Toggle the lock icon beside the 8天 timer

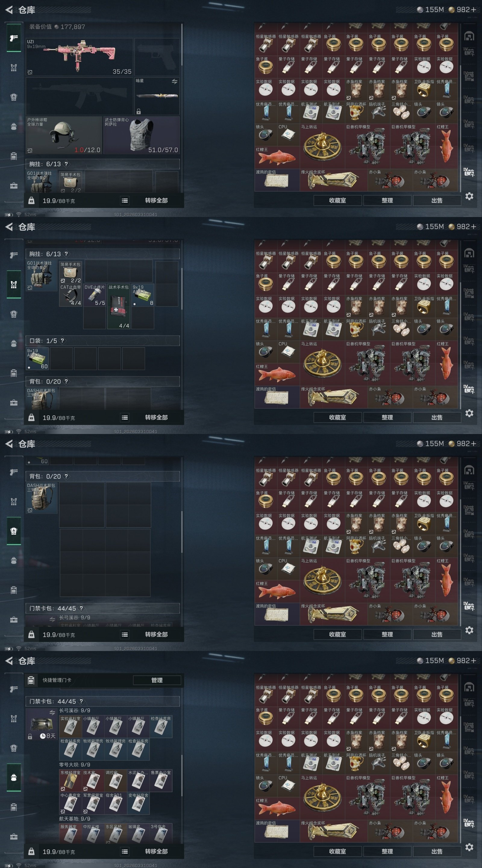30,736
